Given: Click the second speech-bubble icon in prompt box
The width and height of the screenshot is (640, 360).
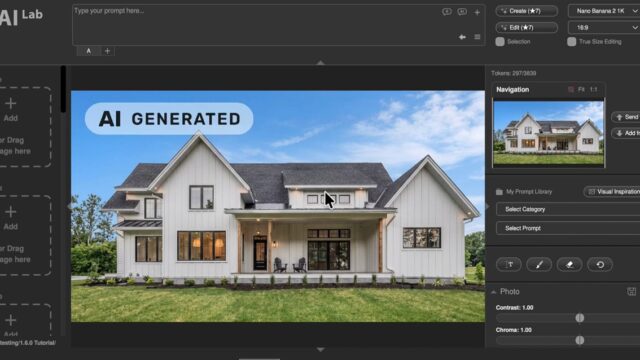Looking at the screenshot, I should pyautogui.click(x=462, y=12).
